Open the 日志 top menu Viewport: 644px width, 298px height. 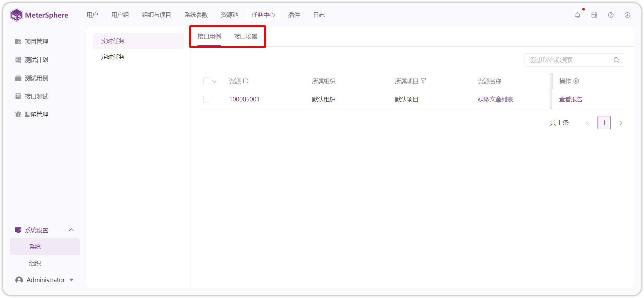coord(319,15)
